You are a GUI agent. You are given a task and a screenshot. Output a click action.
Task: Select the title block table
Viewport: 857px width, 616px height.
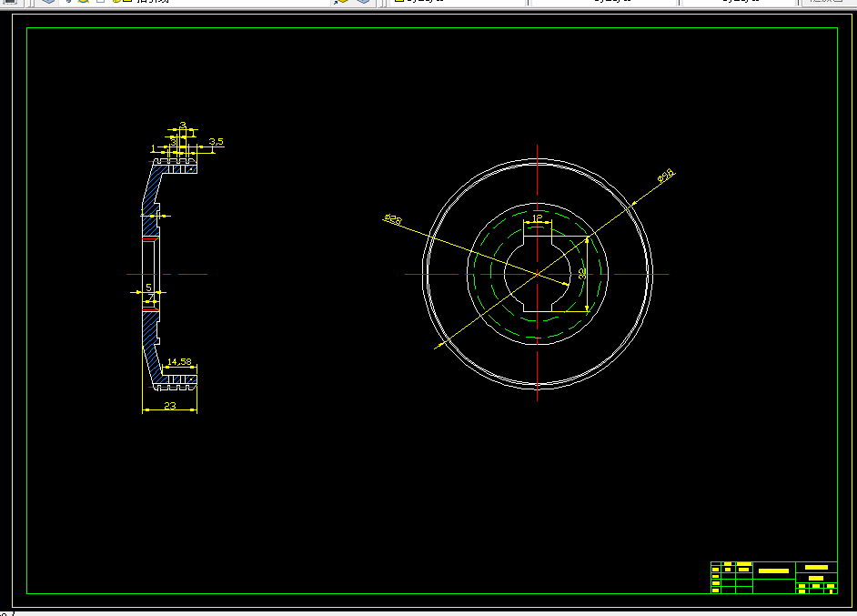774,577
